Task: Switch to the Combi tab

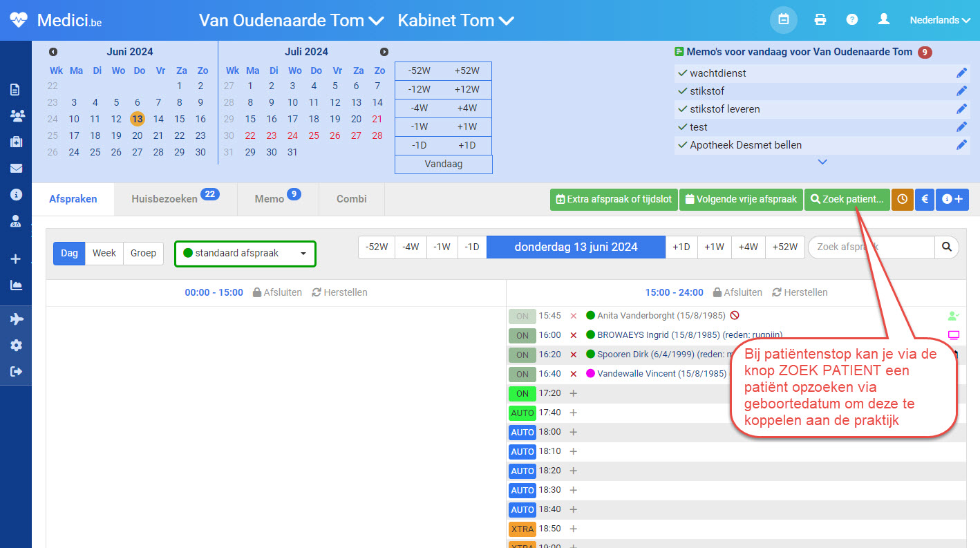Action: [352, 199]
